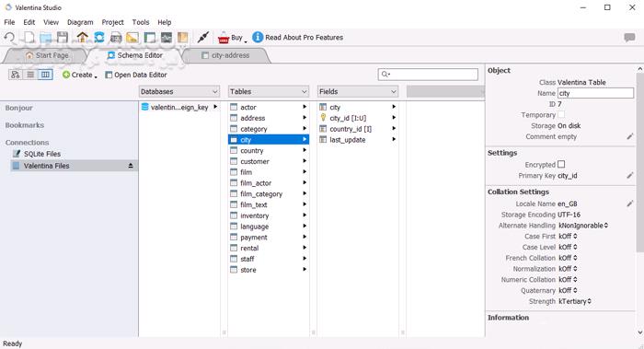Open the Buy button dropdown arrow

tap(246, 41)
